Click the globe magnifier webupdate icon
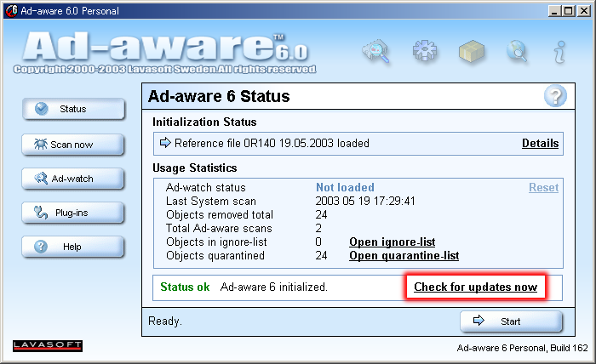This screenshot has height=364, width=596. pos(518,51)
